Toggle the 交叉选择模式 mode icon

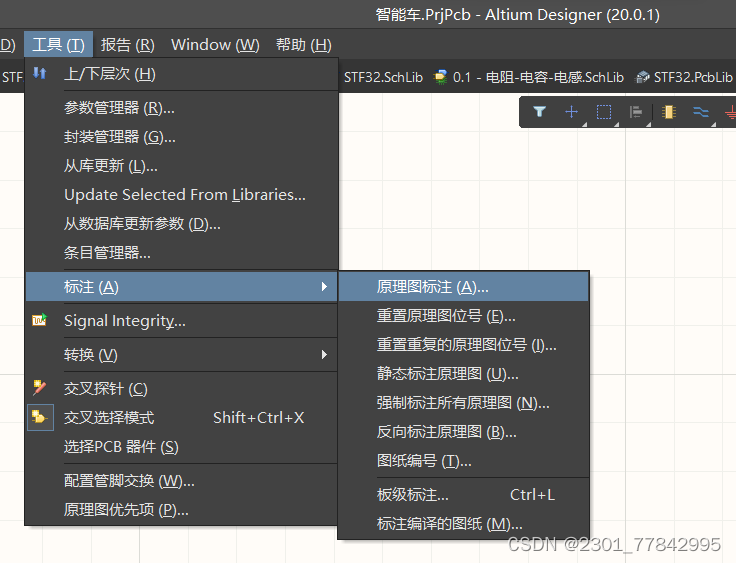(x=40, y=417)
